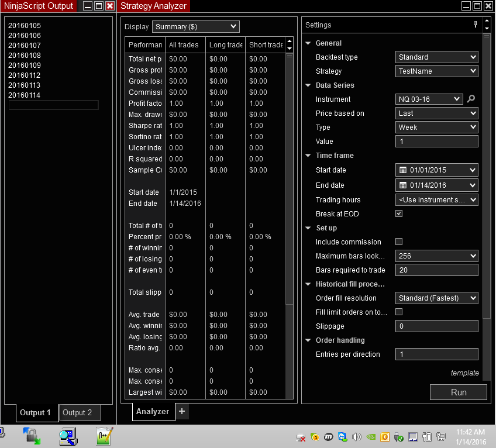Open the Price based on dropdown
The image size is (496, 448).
click(436, 113)
